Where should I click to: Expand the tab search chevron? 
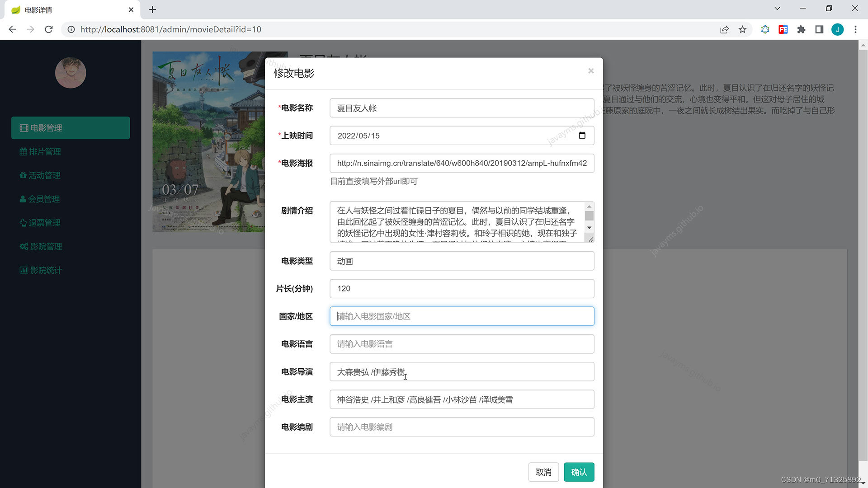click(777, 9)
